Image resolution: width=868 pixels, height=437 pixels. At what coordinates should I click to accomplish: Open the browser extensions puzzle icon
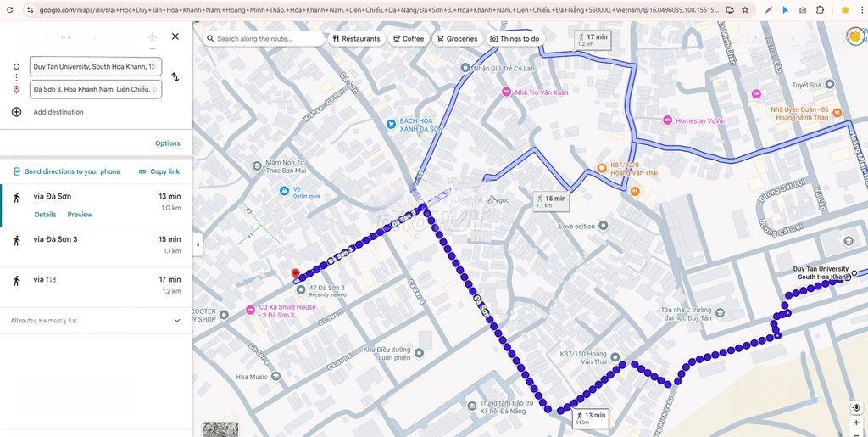pyautogui.click(x=820, y=10)
